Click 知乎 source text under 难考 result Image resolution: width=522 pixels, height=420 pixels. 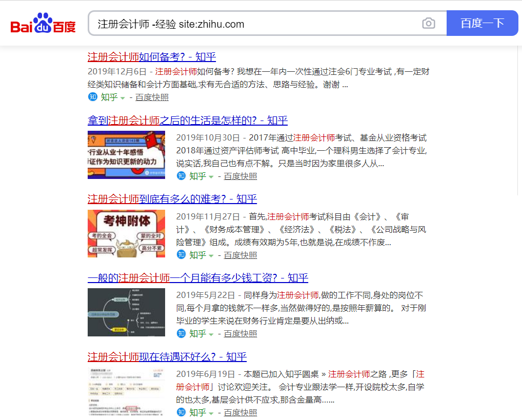point(198,255)
